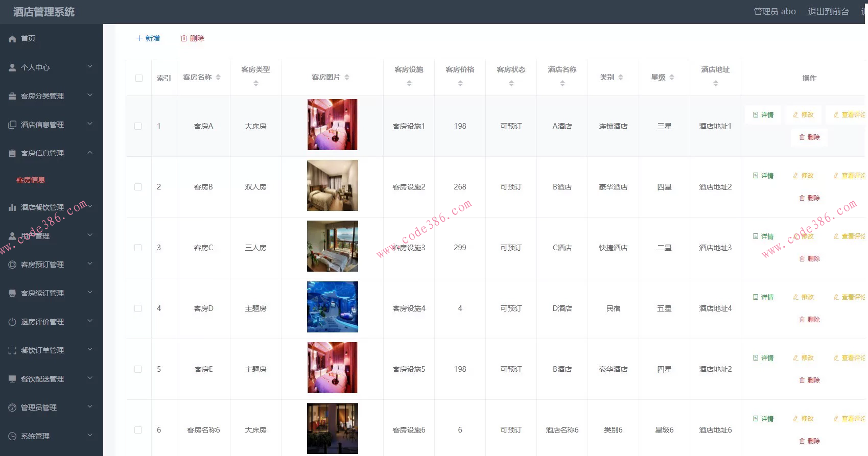Open the 客房信息 submenu item
Image resolution: width=868 pixels, height=456 pixels.
(52, 180)
